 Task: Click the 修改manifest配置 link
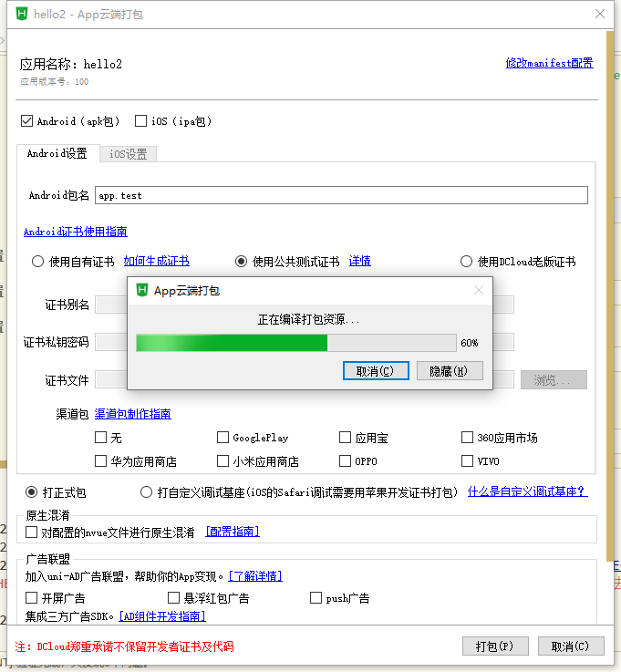[x=550, y=63]
